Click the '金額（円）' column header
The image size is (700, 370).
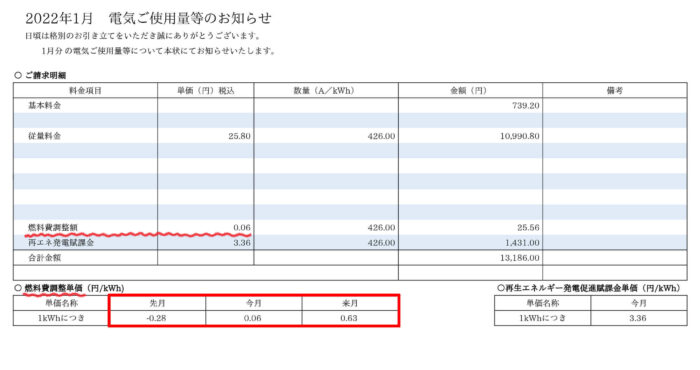click(x=470, y=91)
